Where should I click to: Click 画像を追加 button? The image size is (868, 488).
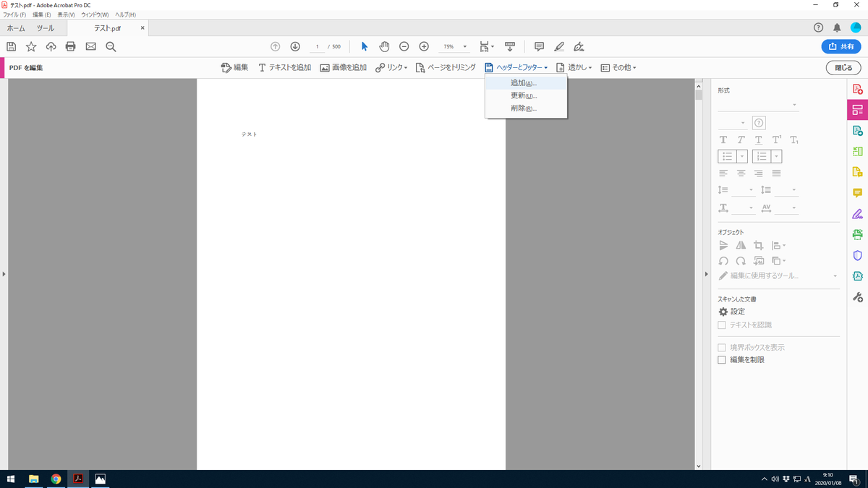point(344,67)
